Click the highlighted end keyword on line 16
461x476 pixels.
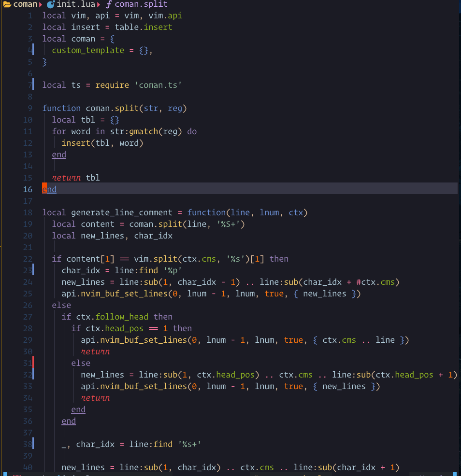pos(48,189)
